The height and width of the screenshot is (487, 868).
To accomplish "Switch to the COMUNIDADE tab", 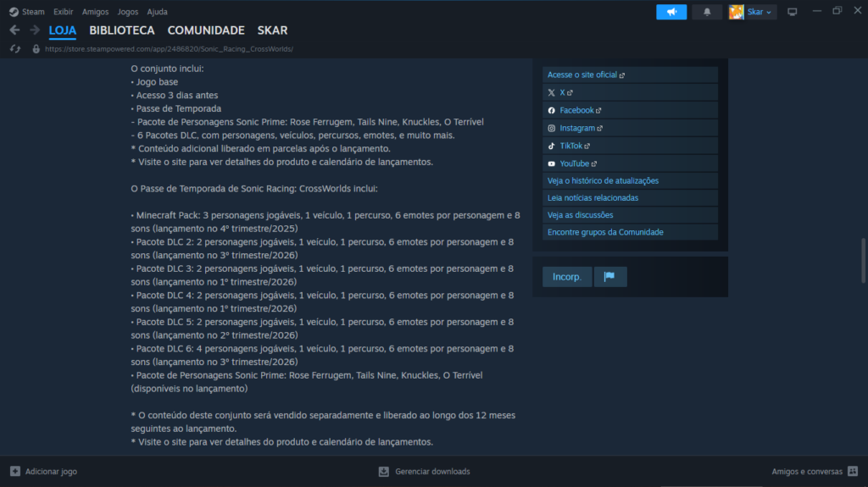I will tap(206, 30).
